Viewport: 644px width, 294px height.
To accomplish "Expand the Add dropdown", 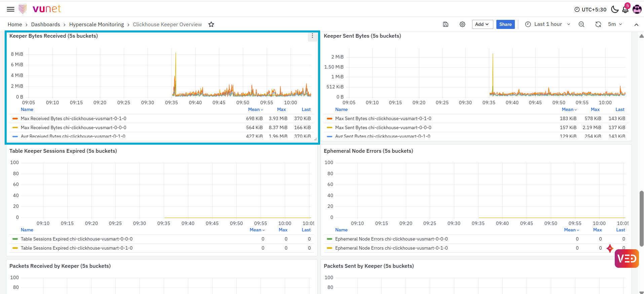I will [482, 24].
